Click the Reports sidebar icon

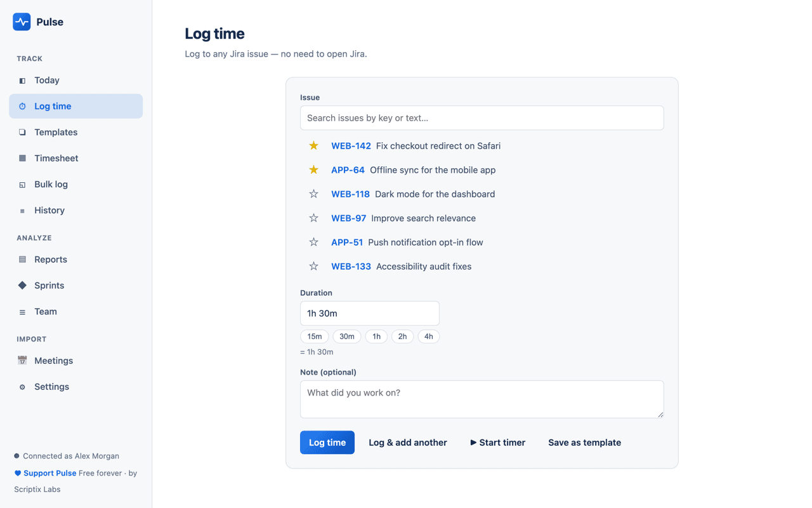click(x=22, y=260)
